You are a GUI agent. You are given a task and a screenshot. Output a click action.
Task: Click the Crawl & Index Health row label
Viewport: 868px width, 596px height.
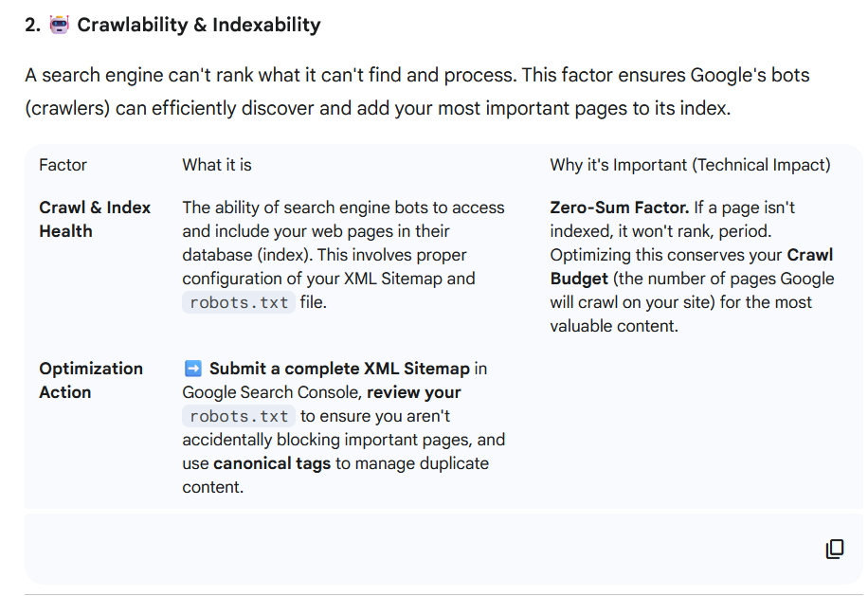[95, 219]
